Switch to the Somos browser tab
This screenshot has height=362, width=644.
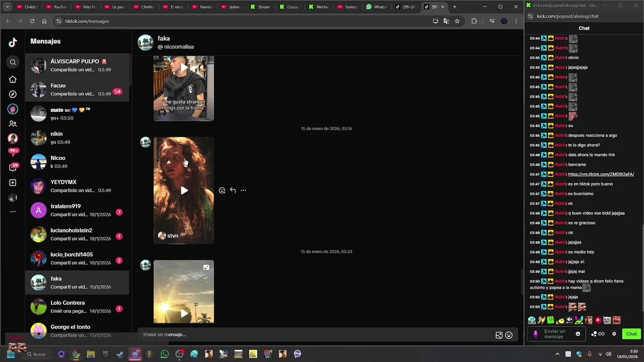[x=348, y=7]
